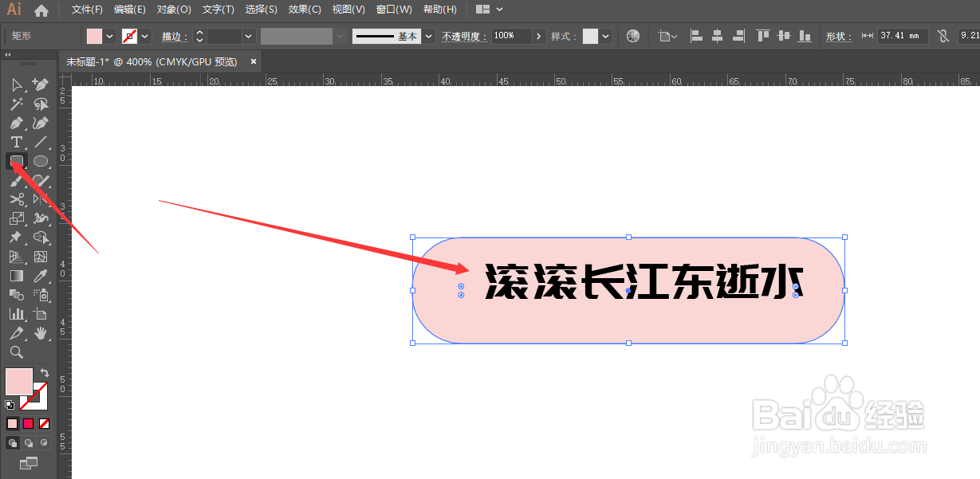This screenshot has height=479, width=980.
Task: Select the Column Graph tool
Action: [15, 312]
